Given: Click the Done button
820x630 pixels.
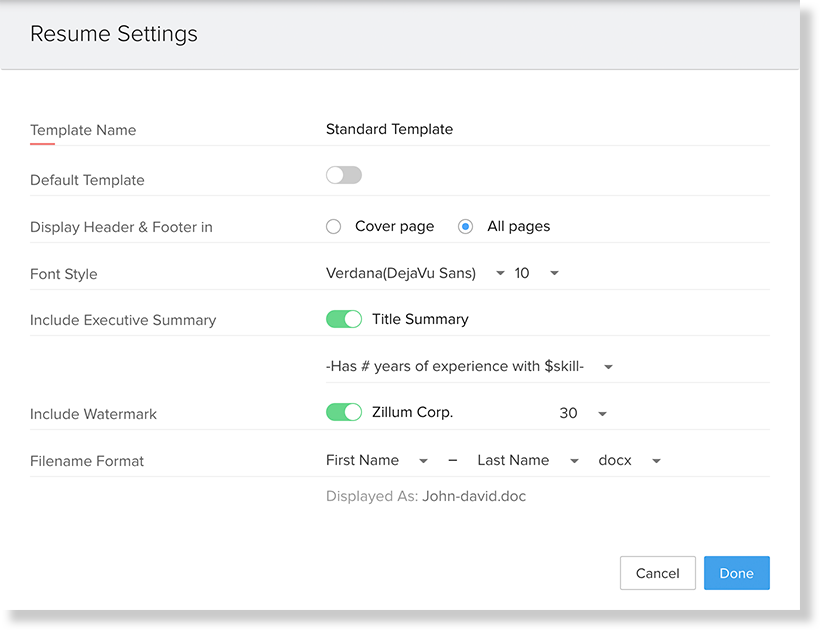Looking at the screenshot, I should pos(736,573).
